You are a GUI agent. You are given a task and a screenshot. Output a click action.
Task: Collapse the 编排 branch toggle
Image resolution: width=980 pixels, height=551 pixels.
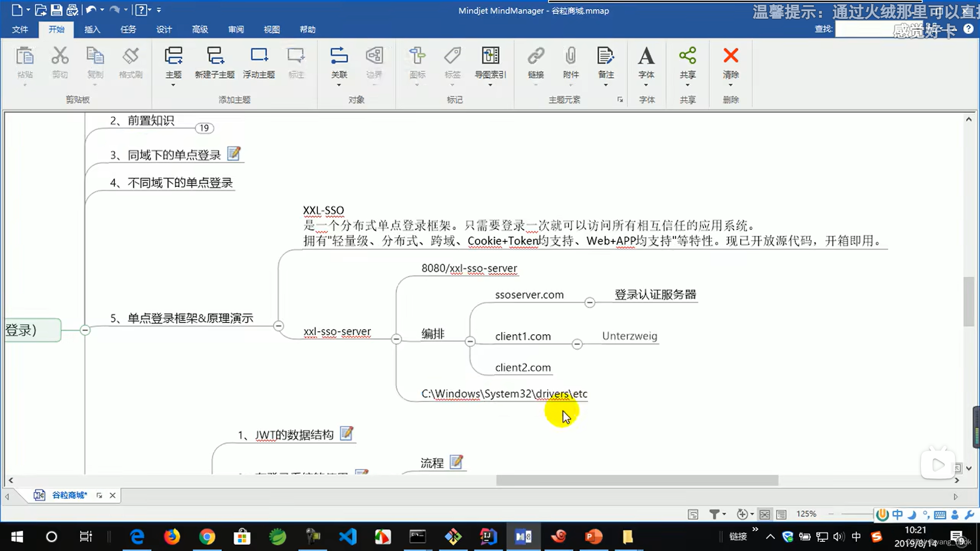coord(470,341)
